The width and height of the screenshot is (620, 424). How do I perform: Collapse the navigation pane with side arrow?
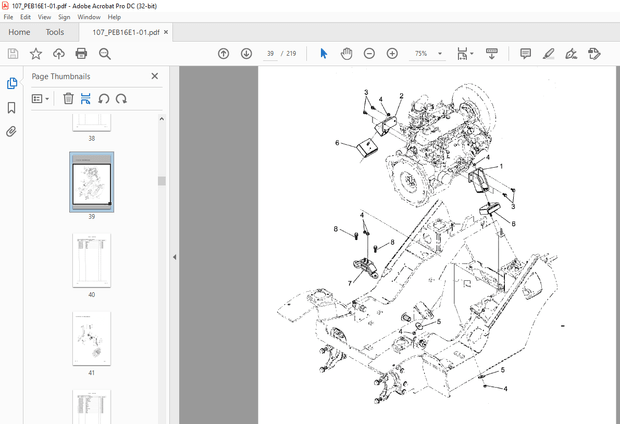pos(174,257)
